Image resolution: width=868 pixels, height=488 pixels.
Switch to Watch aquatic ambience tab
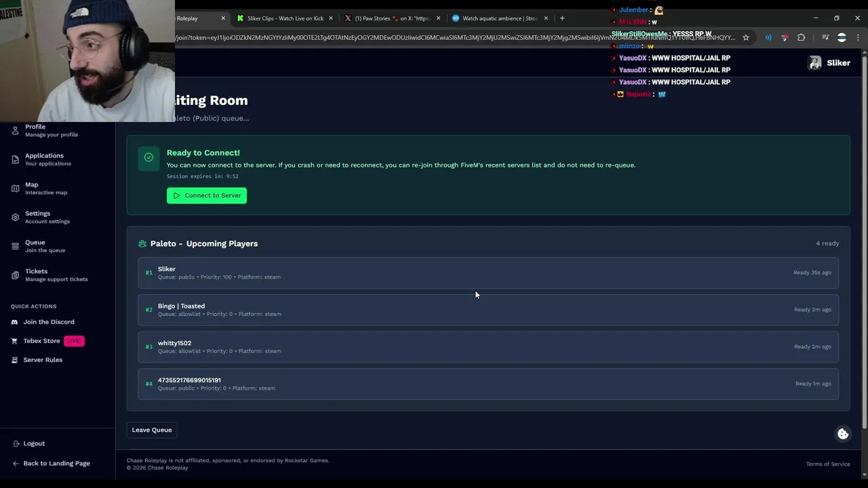click(500, 18)
